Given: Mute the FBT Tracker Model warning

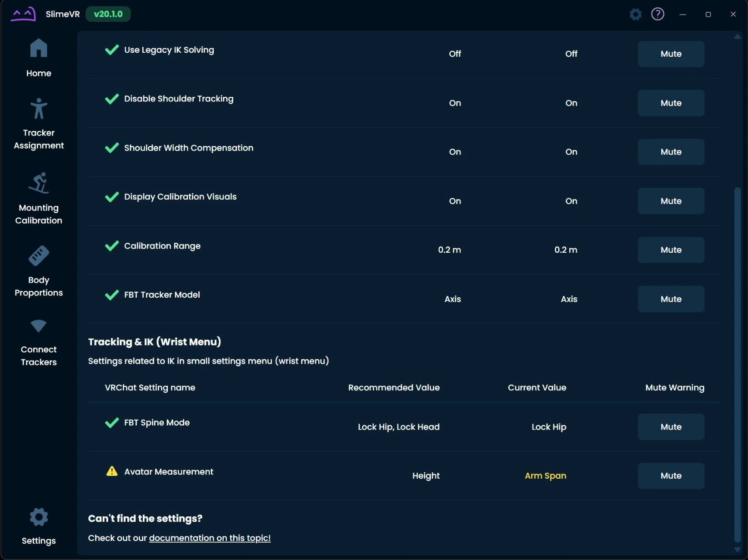Looking at the screenshot, I should click(x=671, y=299).
